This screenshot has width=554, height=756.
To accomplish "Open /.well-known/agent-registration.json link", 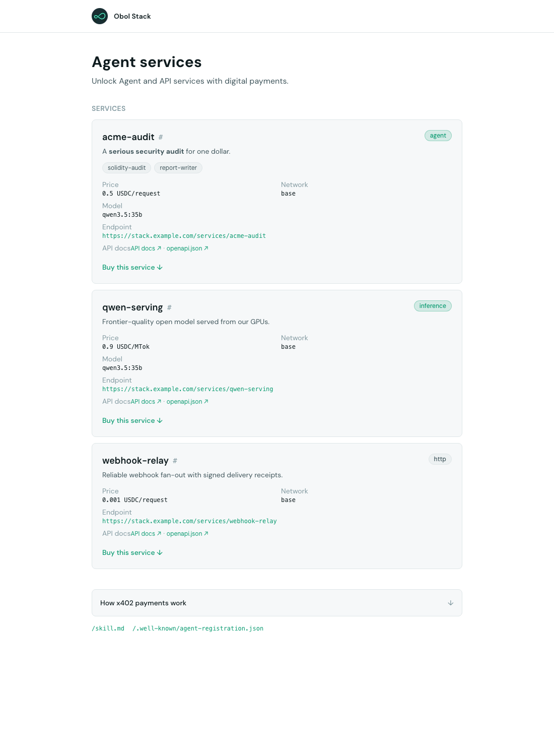I will pyautogui.click(x=198, y=628).
